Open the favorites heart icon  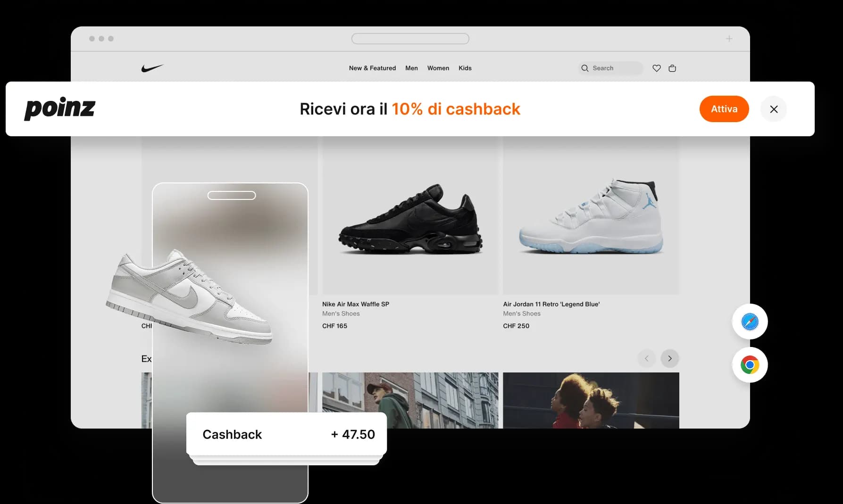[656, 68]
